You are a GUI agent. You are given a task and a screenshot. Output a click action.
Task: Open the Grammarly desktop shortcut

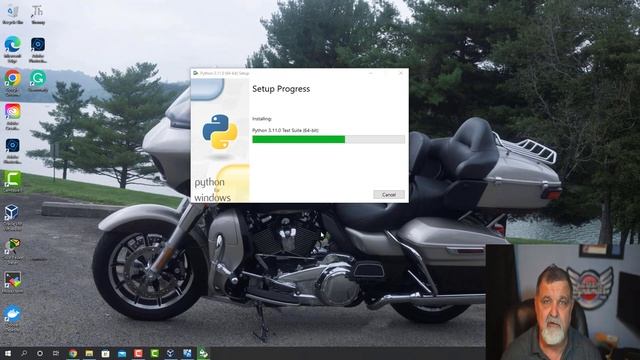38,80
